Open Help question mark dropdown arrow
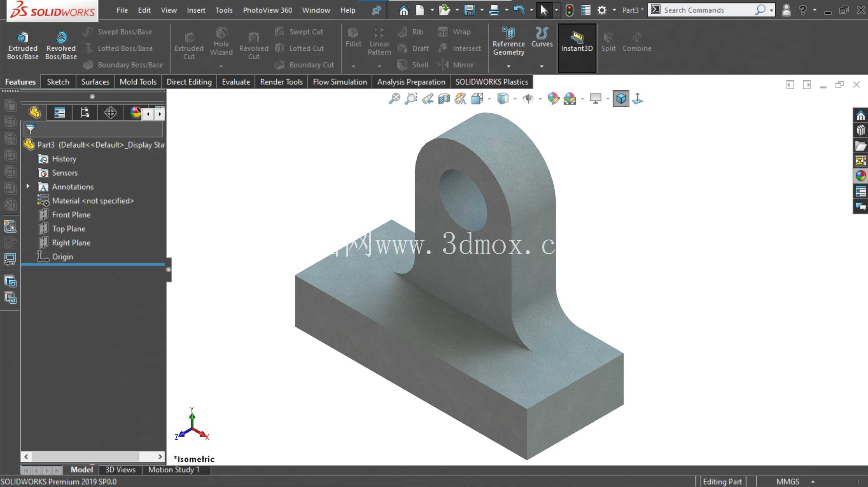The image size is (868, 487). coord(815,10)
